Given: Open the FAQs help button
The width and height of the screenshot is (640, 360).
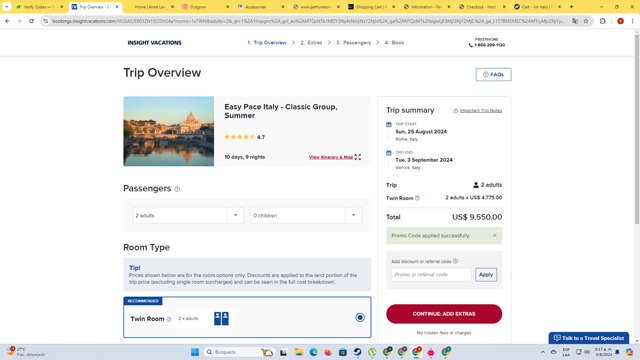Looking at the screenshot, I should [493, 74].
